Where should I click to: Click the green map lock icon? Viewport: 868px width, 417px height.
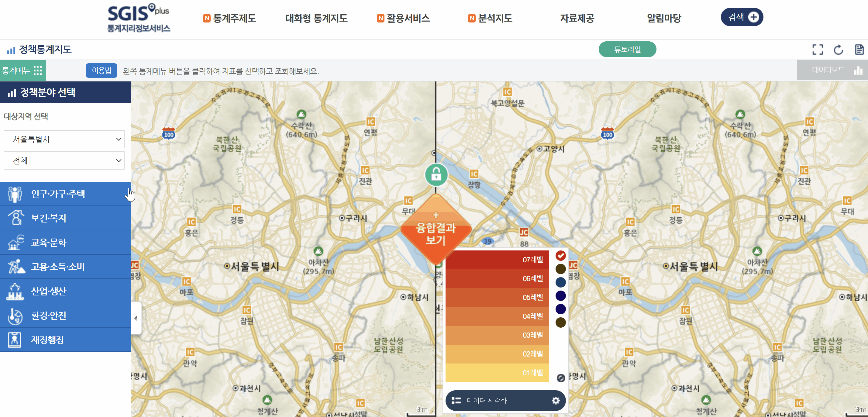coord(436,175)
